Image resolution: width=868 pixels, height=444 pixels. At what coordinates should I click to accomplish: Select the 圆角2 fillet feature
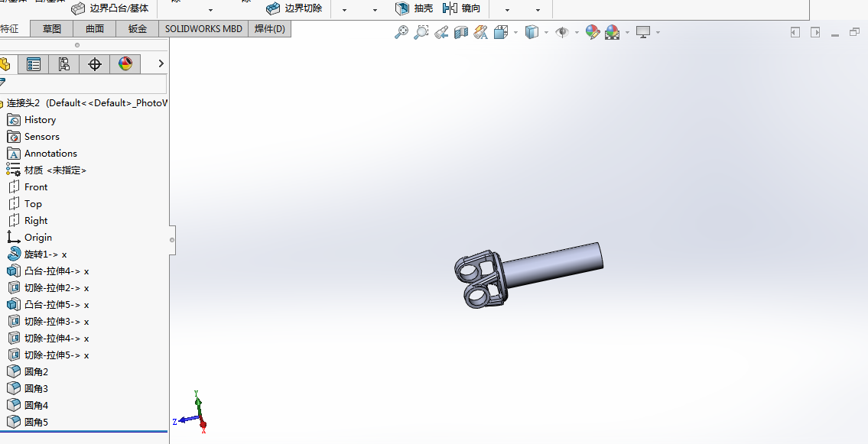(x=28, y=371)
